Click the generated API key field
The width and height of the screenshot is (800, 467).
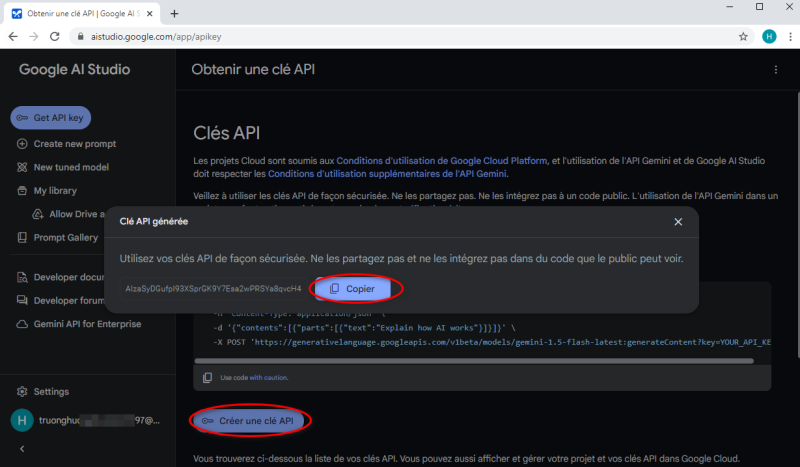pos(213,289)
